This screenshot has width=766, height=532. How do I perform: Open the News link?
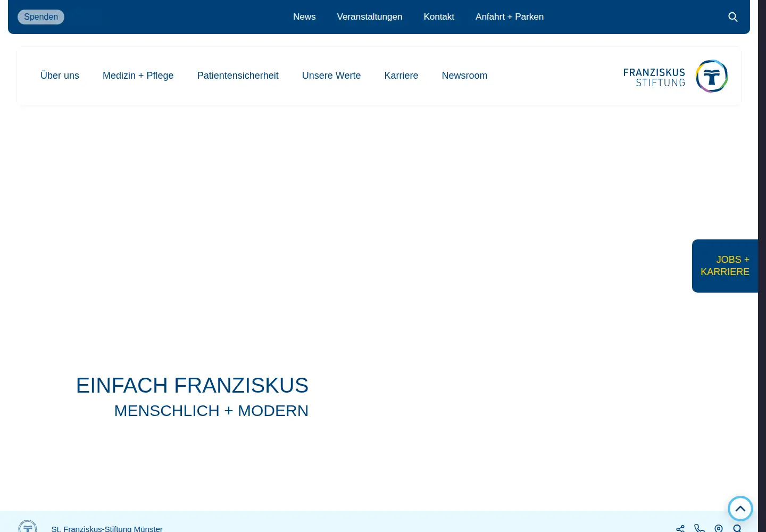(304, 17)
